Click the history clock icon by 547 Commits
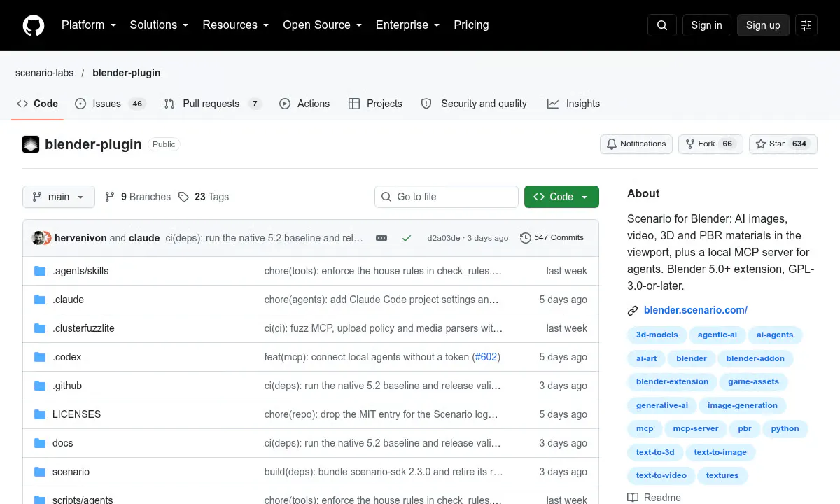The width and height of the screenshot is (840, 504). [x=526, y=238]
